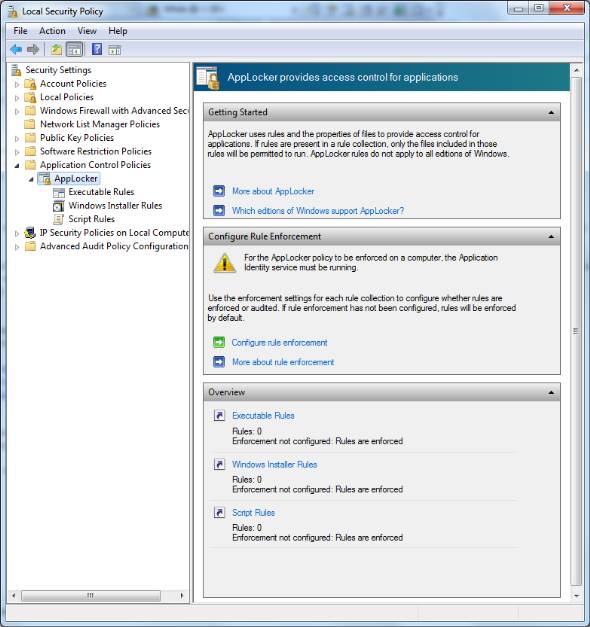Open the Help menu

coord(118,31)
